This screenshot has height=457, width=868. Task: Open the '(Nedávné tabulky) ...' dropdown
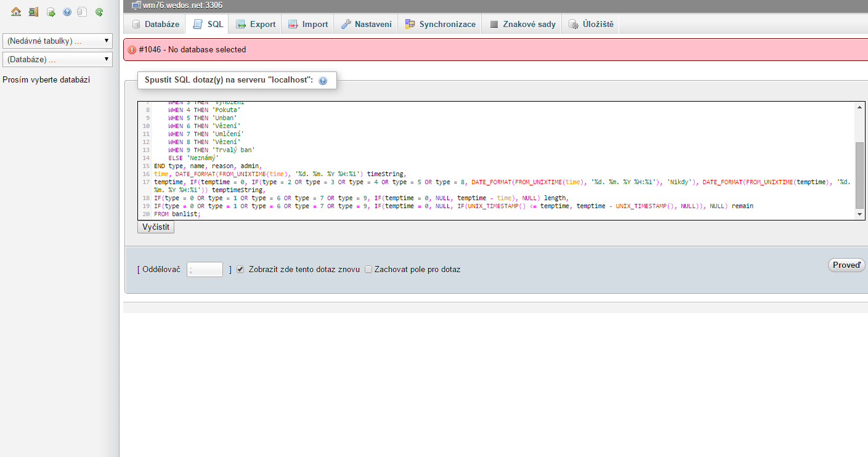58,41
